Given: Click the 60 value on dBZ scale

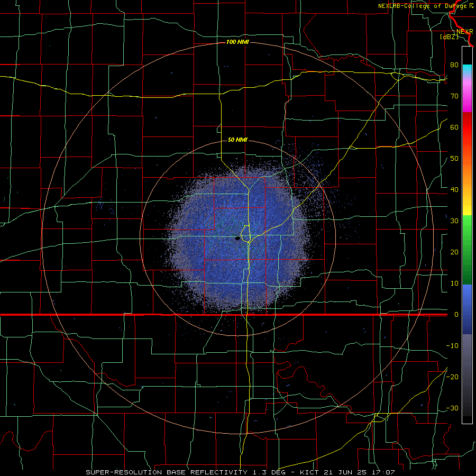Looking at the screenshot, I should (454, 127).
